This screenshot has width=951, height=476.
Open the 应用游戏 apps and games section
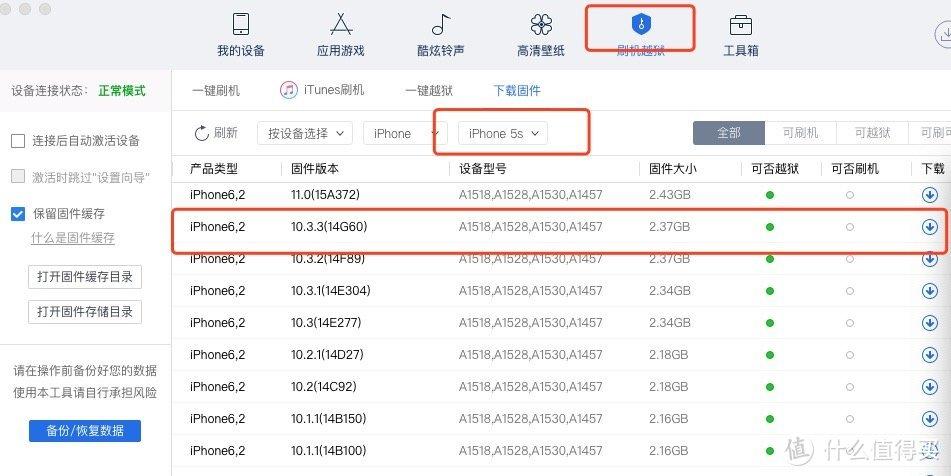click(x=341, y=35)
